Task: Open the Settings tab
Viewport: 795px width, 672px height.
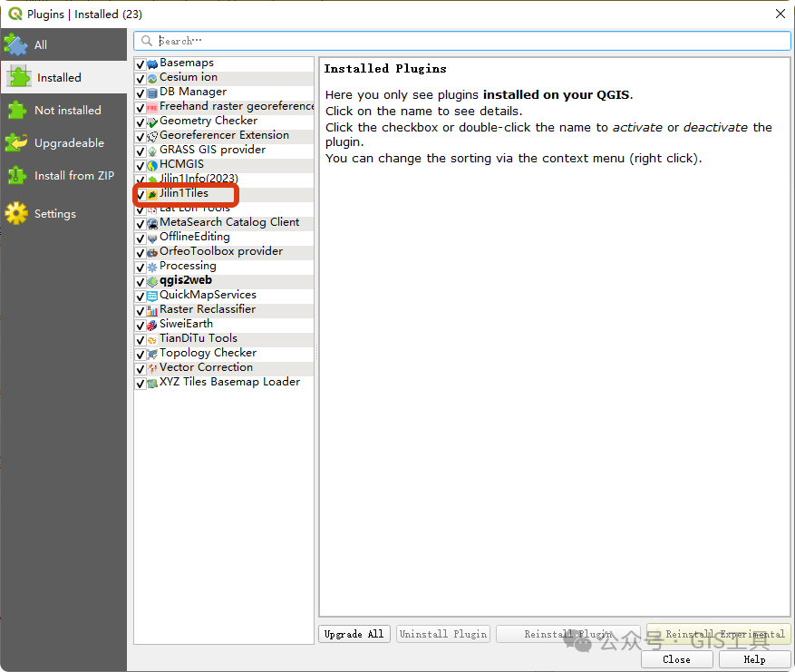Action: coord(63,213)
